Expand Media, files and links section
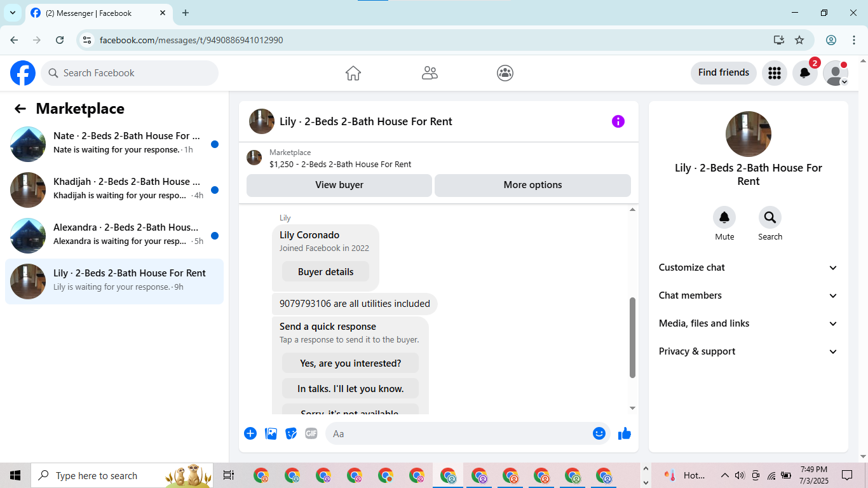Image resolution: width=868 pixels, height=488 pixels. (749, 323)
